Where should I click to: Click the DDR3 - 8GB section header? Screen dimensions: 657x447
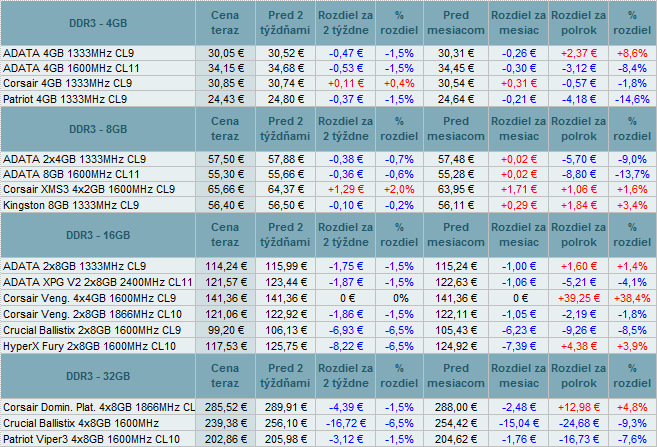point(98,129)
